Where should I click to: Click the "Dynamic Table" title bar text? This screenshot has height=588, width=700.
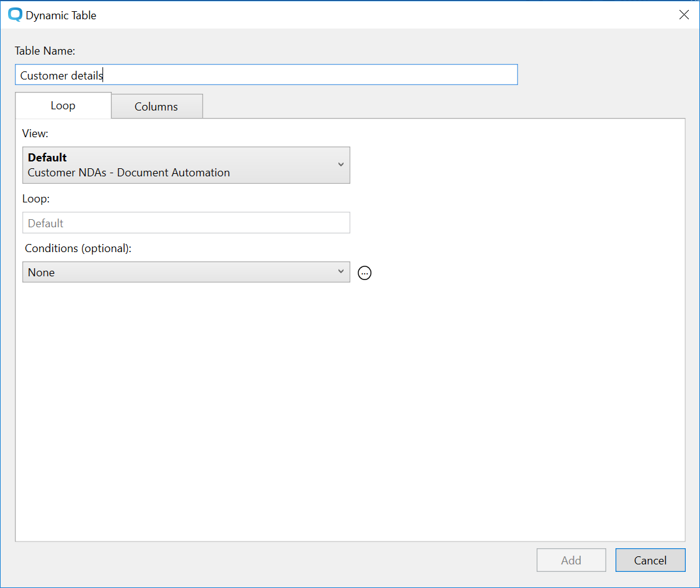pyautogui.click(x=61, y=16)
